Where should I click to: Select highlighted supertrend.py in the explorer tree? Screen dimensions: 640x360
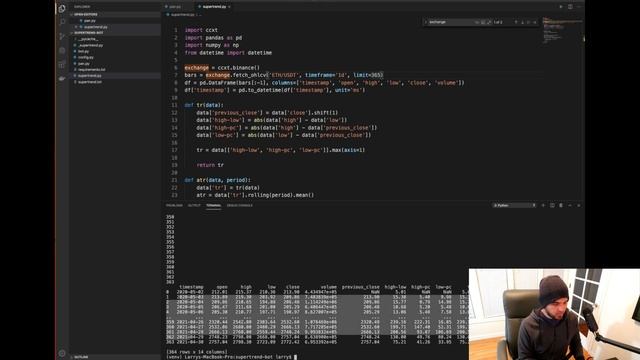[x=116, y=76]
